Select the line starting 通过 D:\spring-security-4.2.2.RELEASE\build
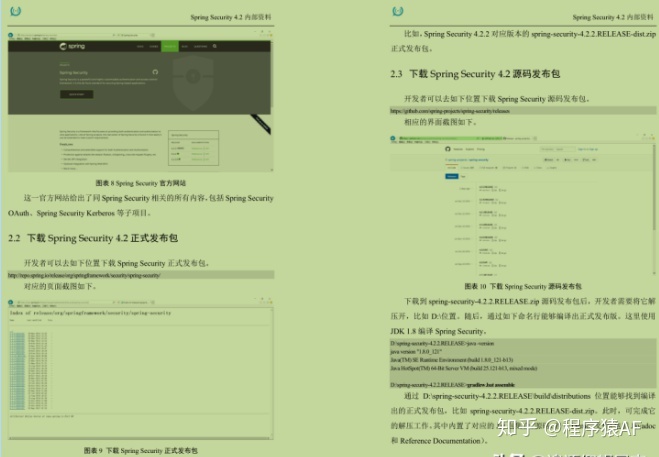659x457 pixels. pyautogui.click(x=530, y=396)
